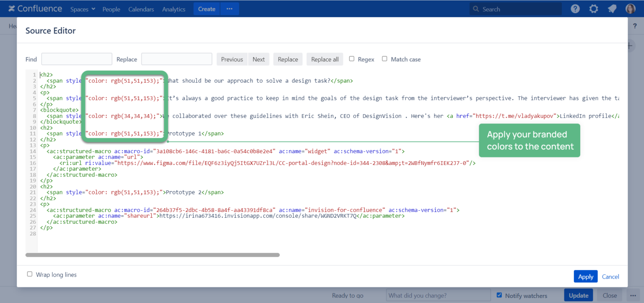The height and width of the screenshot is (303, 644).
Task: Open the Confluence home via the logo
Action: click(35, 8)
